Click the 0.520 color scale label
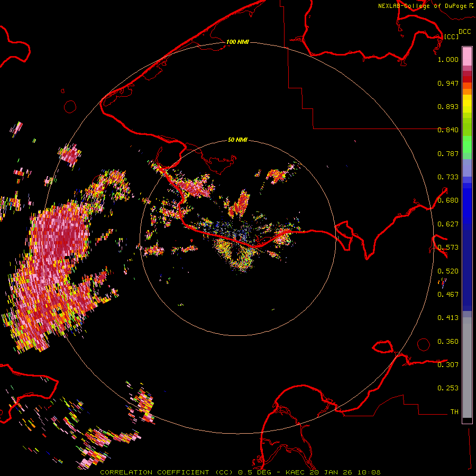 pyautogui.click(x=448, y=271)
